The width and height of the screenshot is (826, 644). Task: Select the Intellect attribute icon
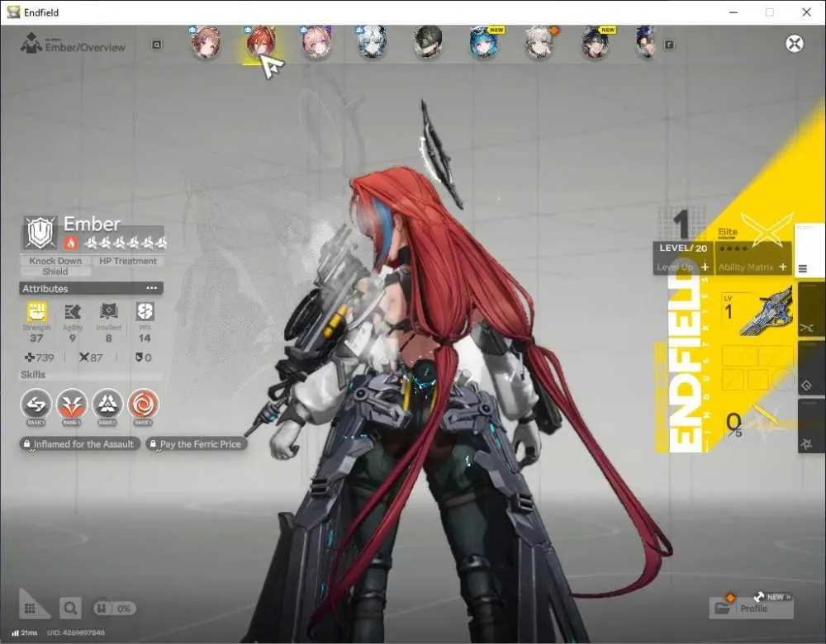coord(108,312)
